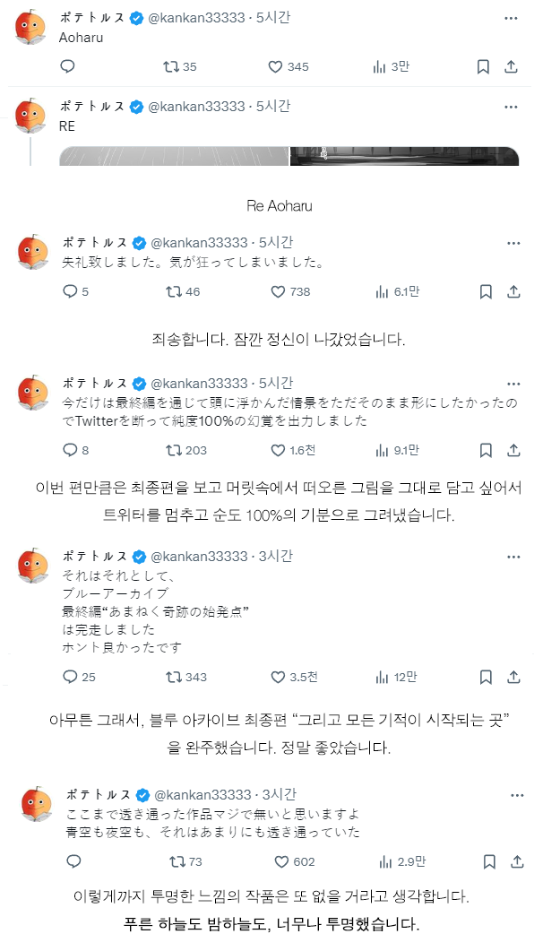
Task: Open more options on the Aoharu tweet
Action: [x=511, y=17]
